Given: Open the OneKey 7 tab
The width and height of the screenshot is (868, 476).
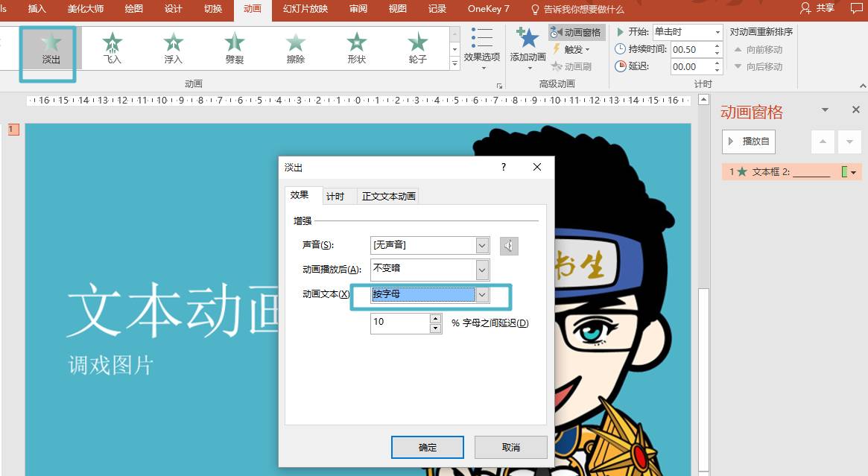Looking at the screenshot, I should 488,9.
